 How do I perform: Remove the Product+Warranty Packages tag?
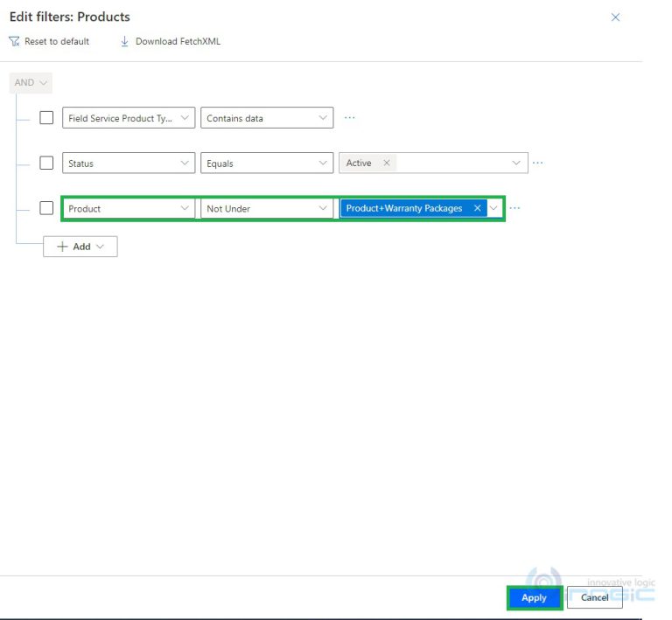click(478, 208)
